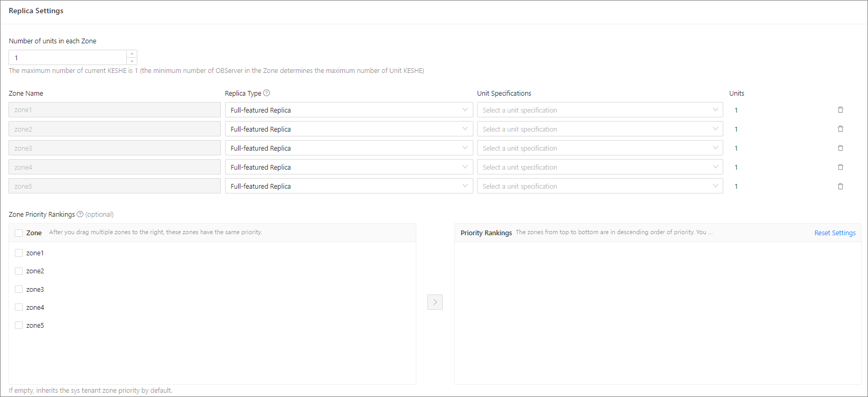Remove zone3 using its trash icon
The height and width of the screenshot is (397, 868).
click(x=840, y=148)
